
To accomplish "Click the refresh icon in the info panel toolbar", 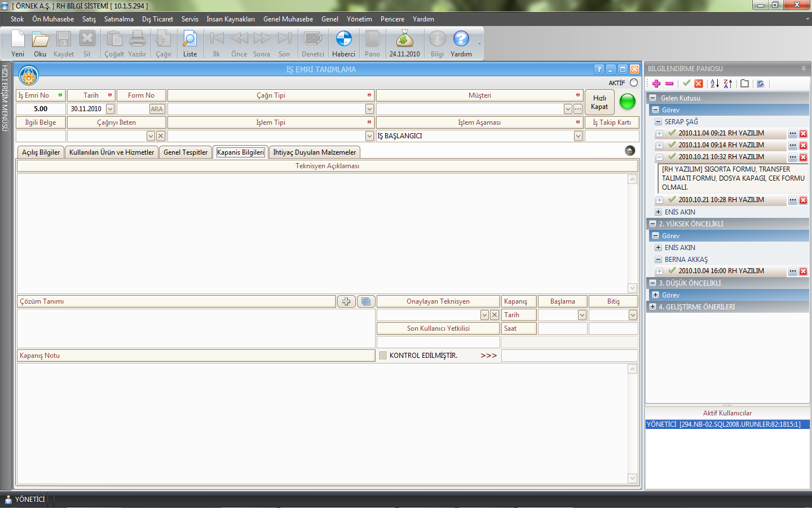I will 760,84.
